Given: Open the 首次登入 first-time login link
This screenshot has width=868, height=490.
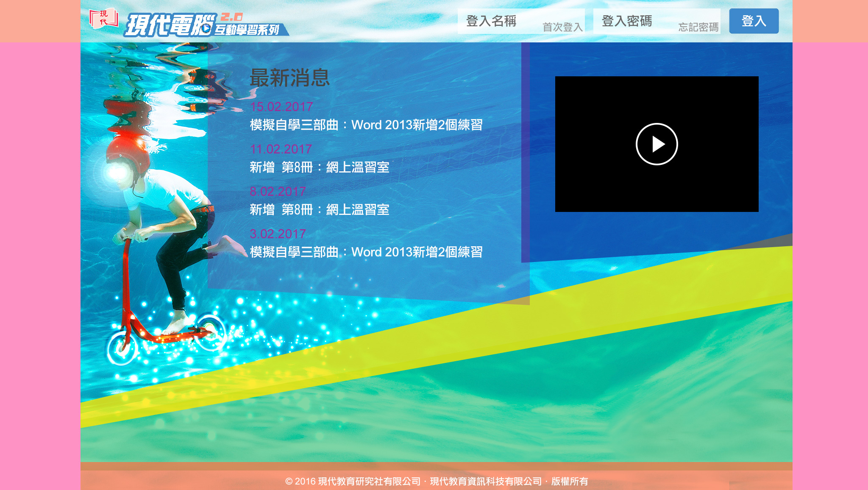Looking at the screenshot, I should 562,27.
